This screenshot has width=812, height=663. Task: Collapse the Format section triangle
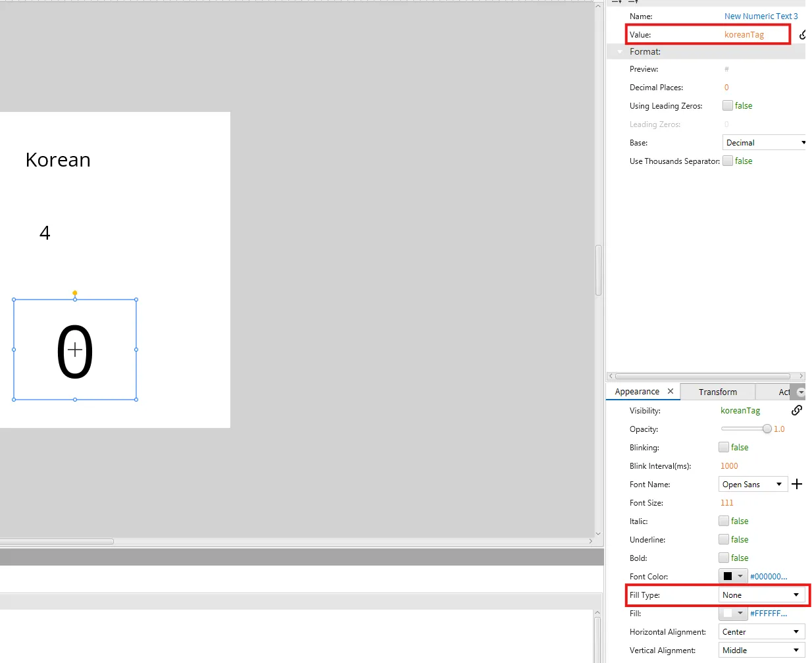(620, 52)
